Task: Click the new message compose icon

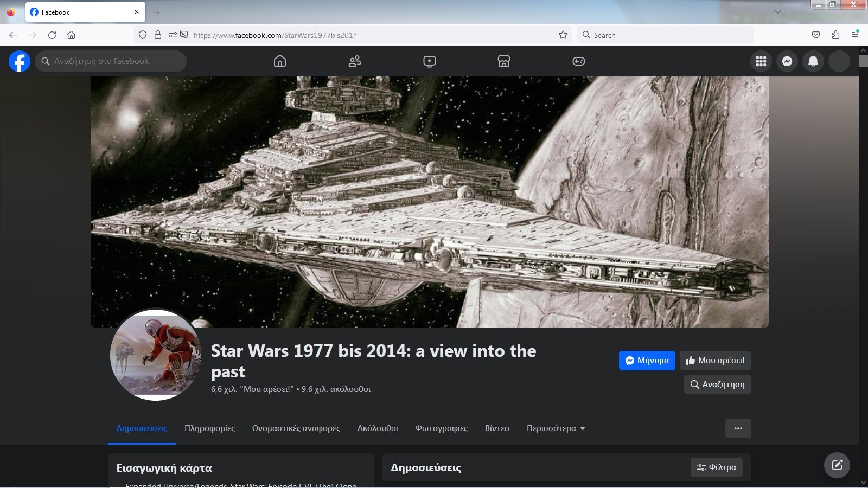Action: pyautogui.click(x=837, y=465)
